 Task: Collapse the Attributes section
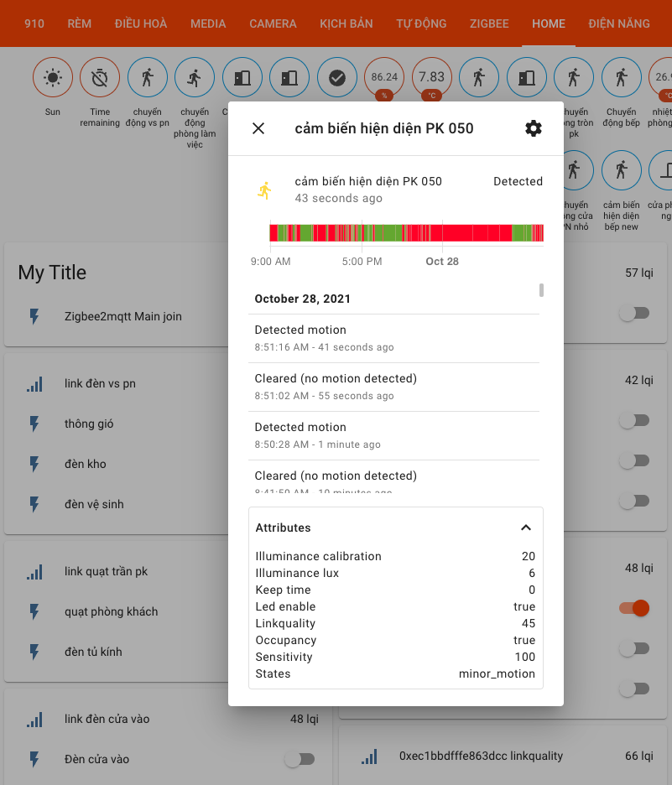tap(526, 528)
